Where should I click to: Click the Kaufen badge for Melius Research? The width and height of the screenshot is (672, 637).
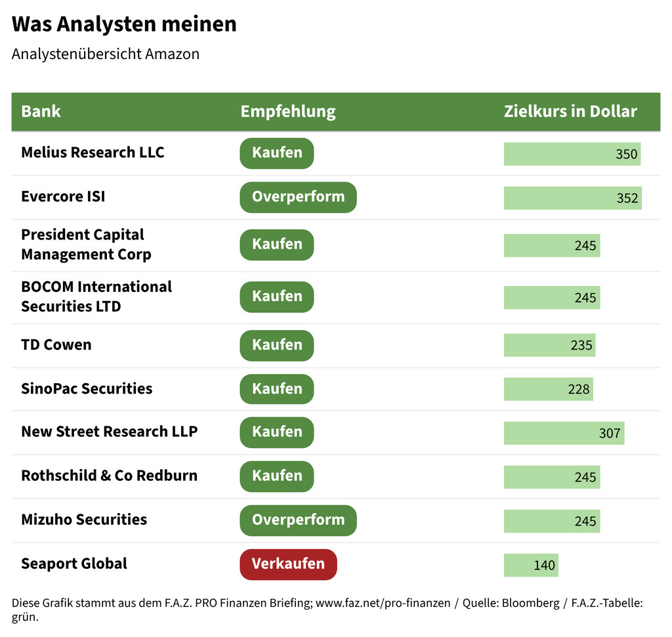(276, 153)
